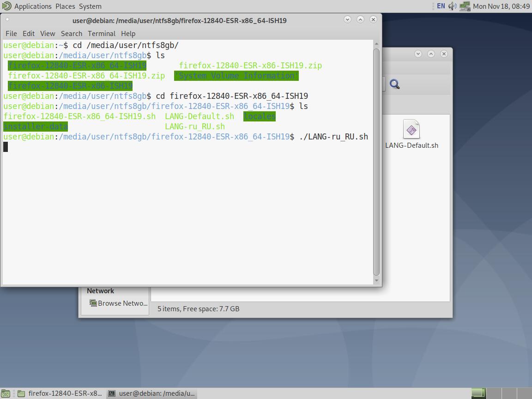Image resolution: width=532 pixels, height=399 pixels.
Task: Open the terminal Help menu
Action: pyautogui.click(x=128, y=33)
